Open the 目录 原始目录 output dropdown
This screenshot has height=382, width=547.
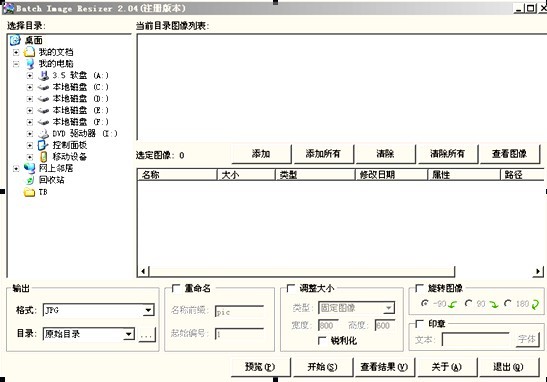point(129,334)
